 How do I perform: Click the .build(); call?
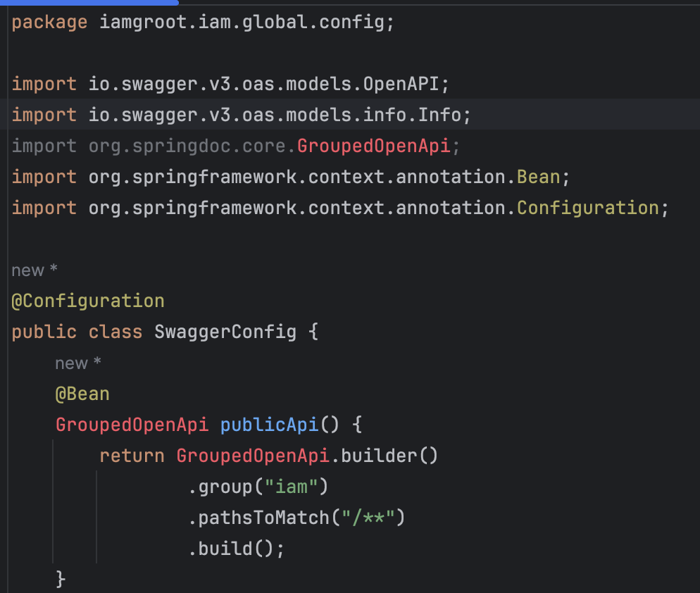236,549
